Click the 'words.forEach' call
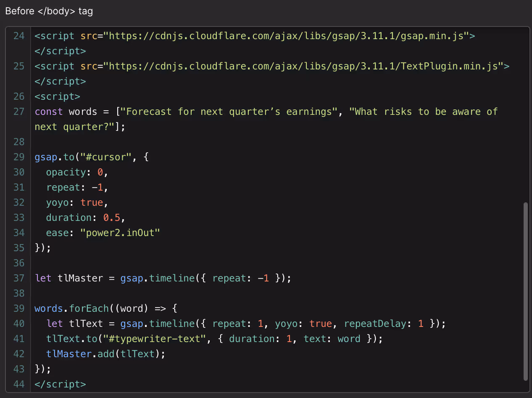This screenshot has width=532, height=398. tap(71, 308)
